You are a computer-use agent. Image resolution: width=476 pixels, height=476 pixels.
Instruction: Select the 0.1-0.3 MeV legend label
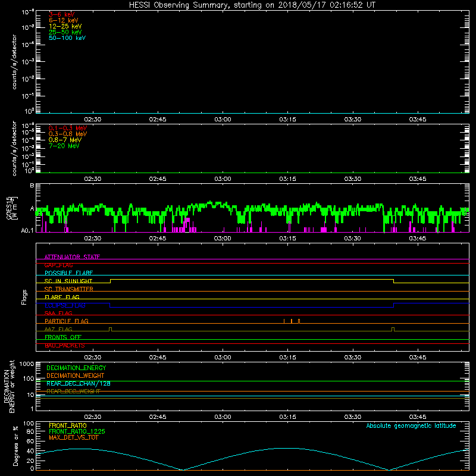point(68,128)
